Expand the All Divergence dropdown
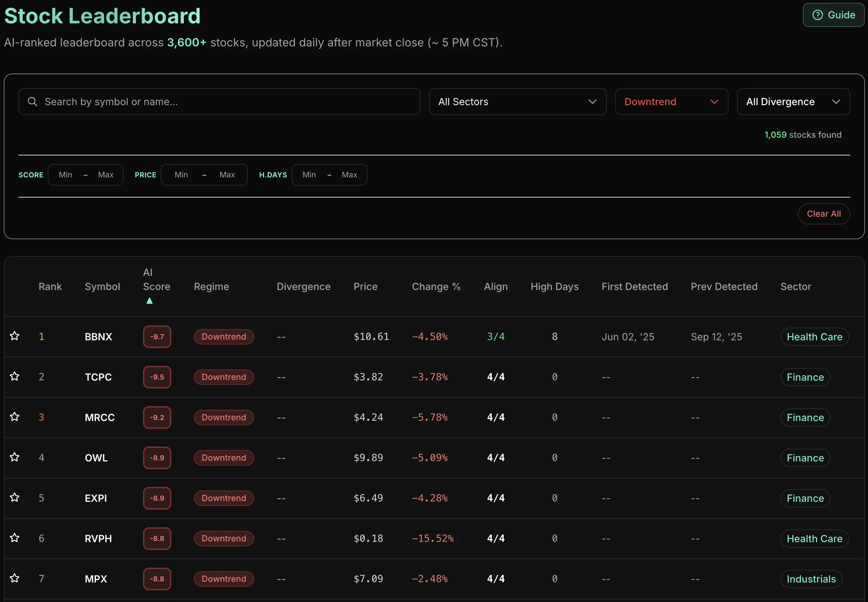The image size is (868, 602). (793, 102)
